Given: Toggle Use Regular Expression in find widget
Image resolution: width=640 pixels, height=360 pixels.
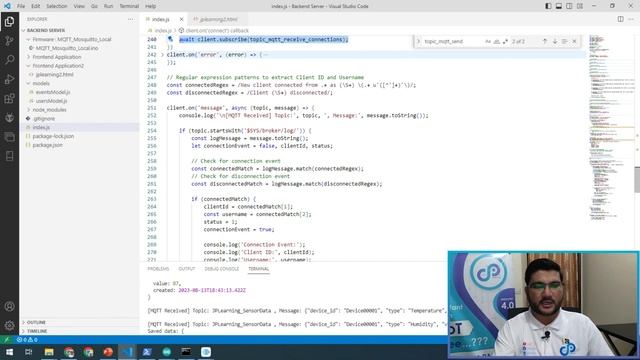Looking at the screenshot, I should (505, 41).
